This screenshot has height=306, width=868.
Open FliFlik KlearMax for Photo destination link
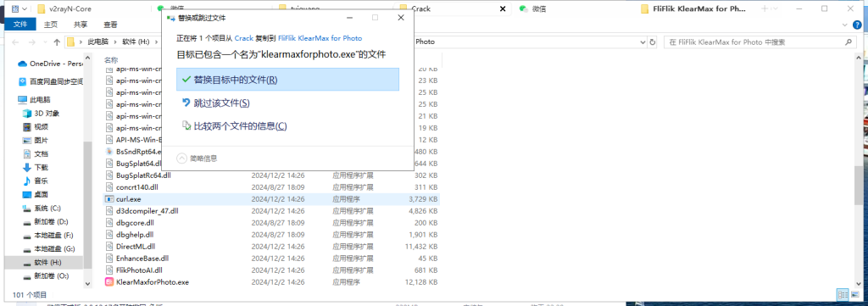320,38
